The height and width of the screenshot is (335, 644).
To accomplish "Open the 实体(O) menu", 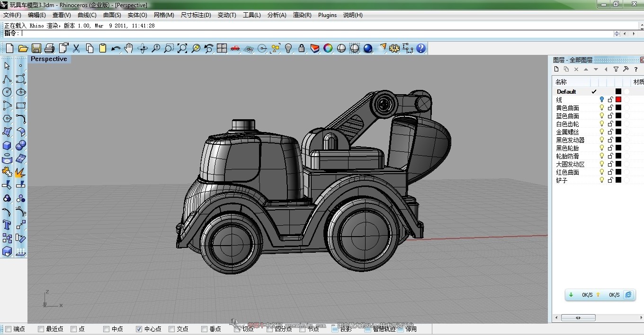I will [137, 15].
